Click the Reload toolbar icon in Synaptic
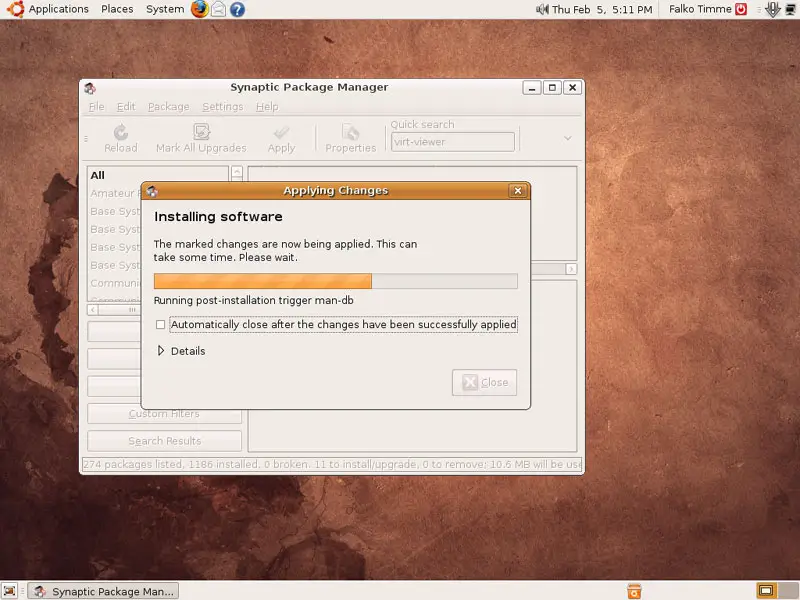Image resolution: width=800 pixels, height=600 pixels. (121, 132)
